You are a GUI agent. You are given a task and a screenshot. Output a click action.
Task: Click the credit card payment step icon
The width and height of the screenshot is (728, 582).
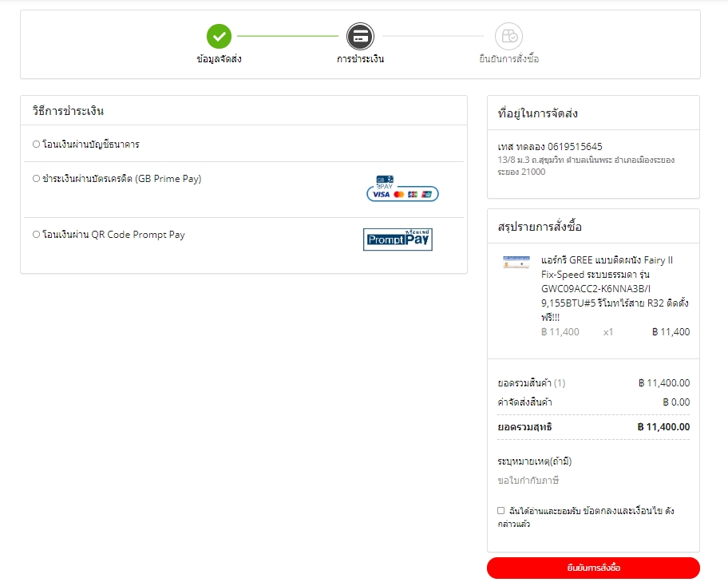(x=360, y=36)
